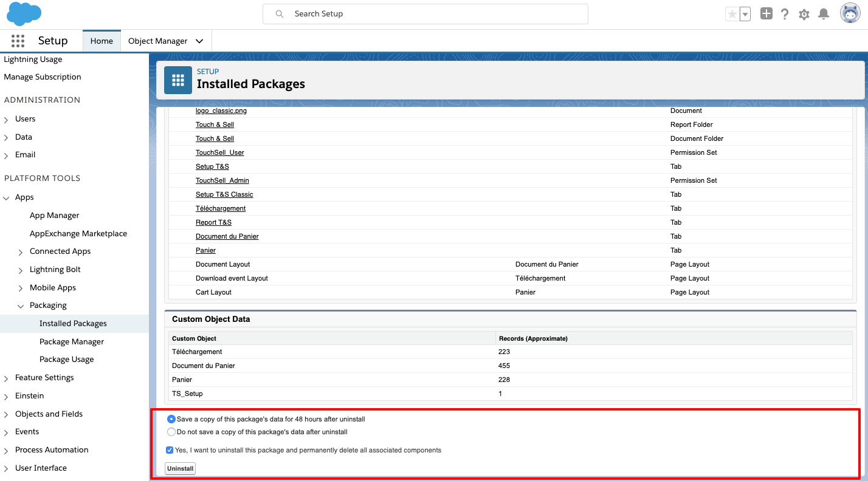Screen dimensions: 868x481
Task: Open Manage Subscription in the sidebar
Action: coord(43,77)
